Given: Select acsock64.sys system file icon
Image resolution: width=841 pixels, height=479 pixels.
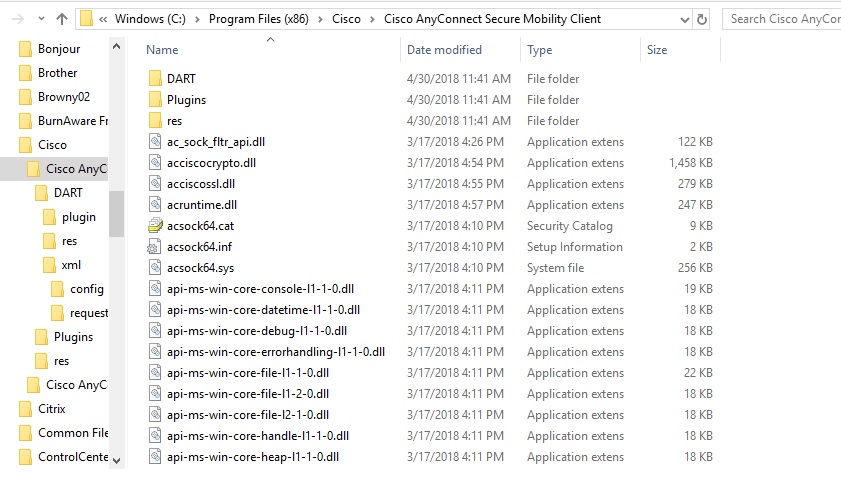Looking at the screenshot, I should click(155, 268).
